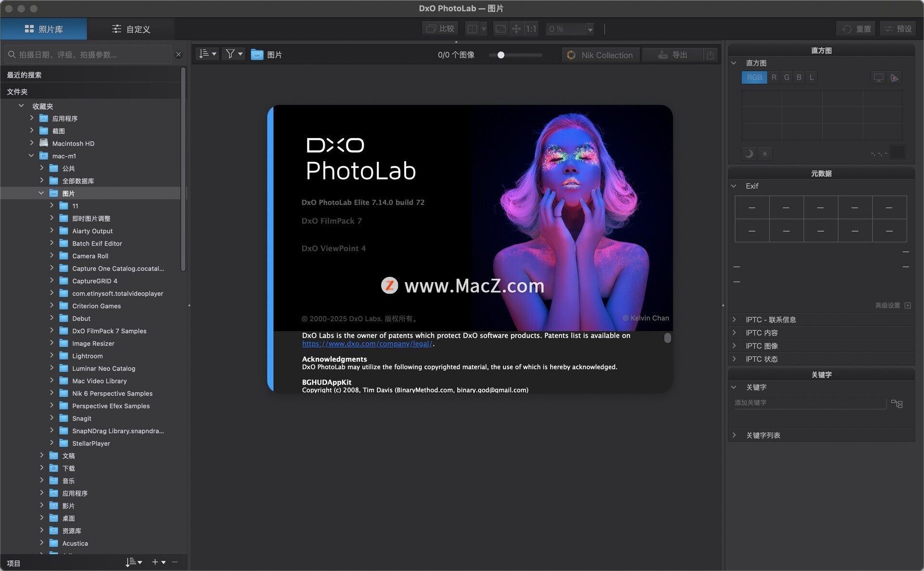Select the R histogram channel
Viewport: 924px width, 571px height.
pos(774,78)
